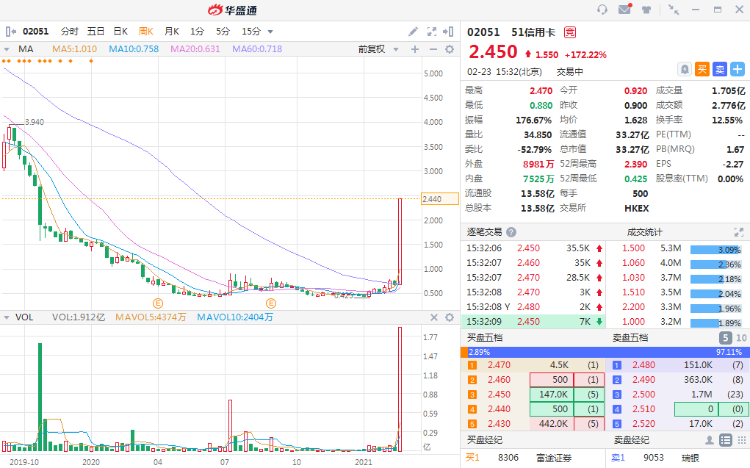Open the messages envelope icon
This screenshot has width=750, height=468.
pyautogui.click(x=625, y=9)
